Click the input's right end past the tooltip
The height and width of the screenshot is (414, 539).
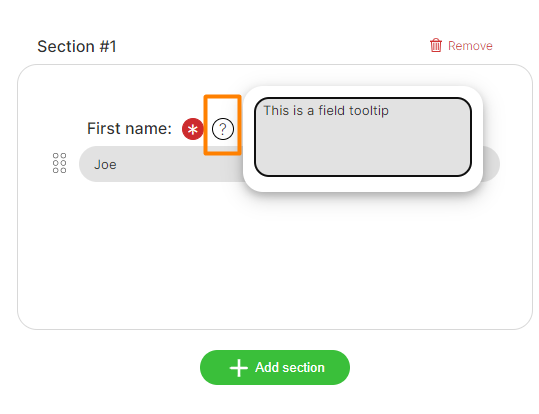click(x=492, y=164)
